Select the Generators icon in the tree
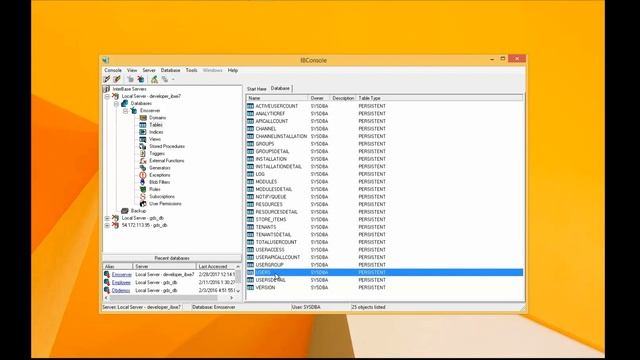Image resolution: width=640 pixels, height=360 pixels. 143,168
